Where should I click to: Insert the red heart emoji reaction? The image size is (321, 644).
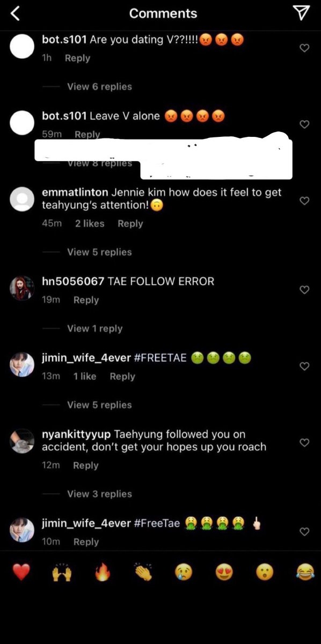click(x=21, y=573)
